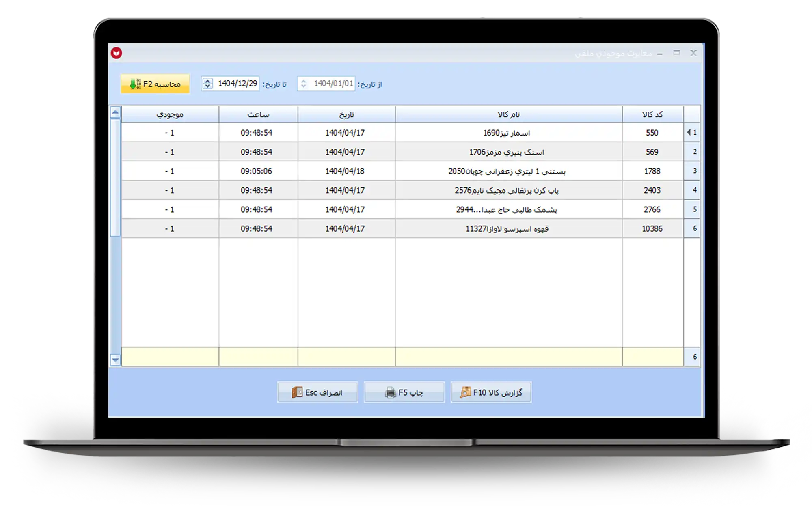
Task: Maximize the application window
Action: click(x=676, y=53)
